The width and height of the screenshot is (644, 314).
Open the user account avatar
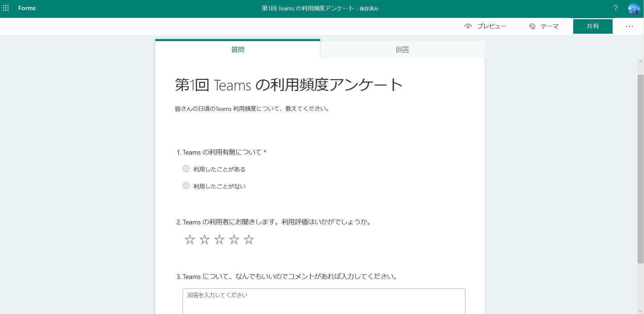pyautogui.click(x=634, y=9)
